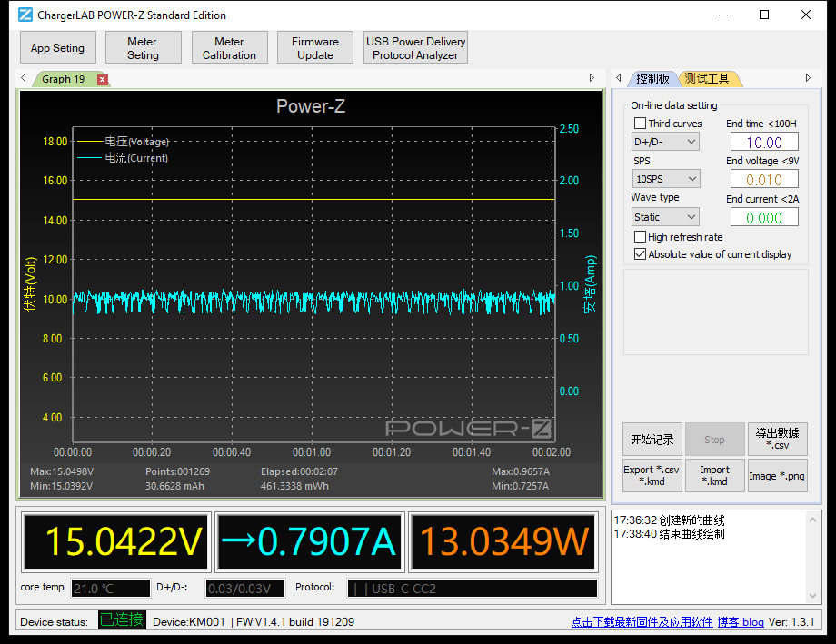Screen dimensions: 836x644
Task: Click the Firmware Update button
Action: (315, 48)
